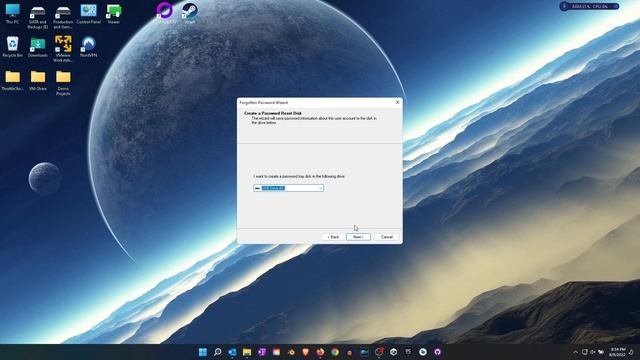Select the VMware Workstation shortcut
The height and width of the screenshot is (360, 640).
click(x=63, y=49)
